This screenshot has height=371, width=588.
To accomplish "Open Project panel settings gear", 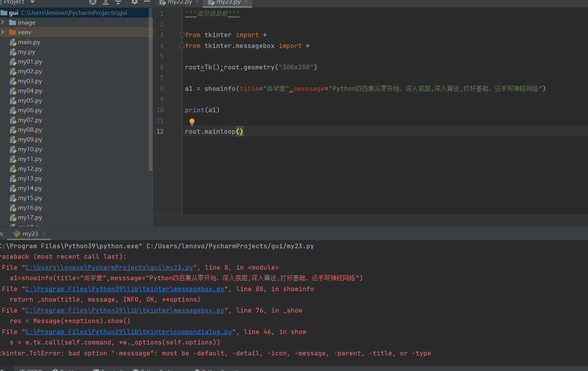I will coord(135,2).
